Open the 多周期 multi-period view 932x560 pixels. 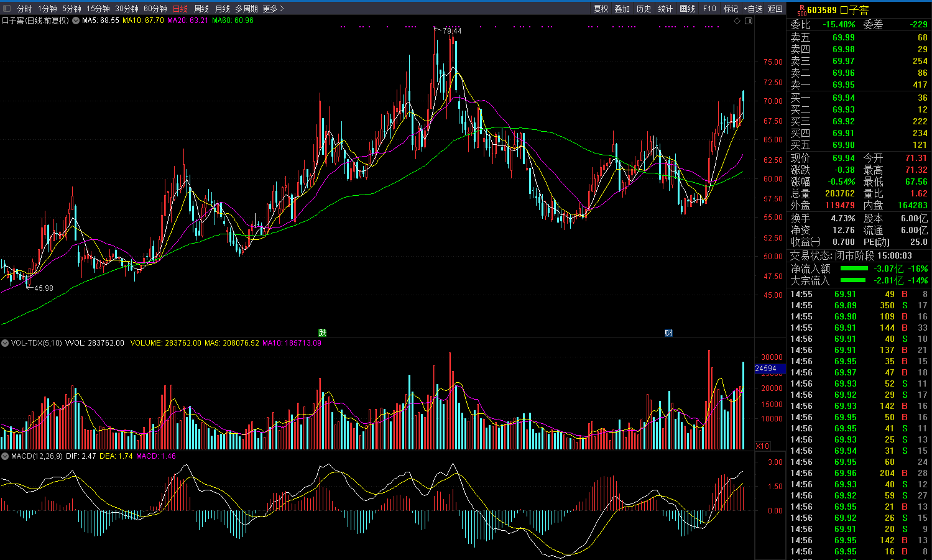coord(246,9)
